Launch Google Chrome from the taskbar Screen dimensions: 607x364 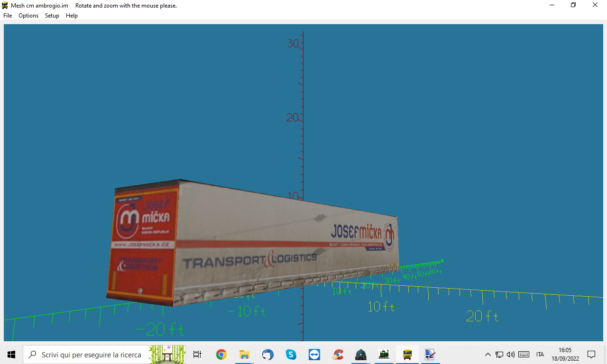tap(221, 355)
